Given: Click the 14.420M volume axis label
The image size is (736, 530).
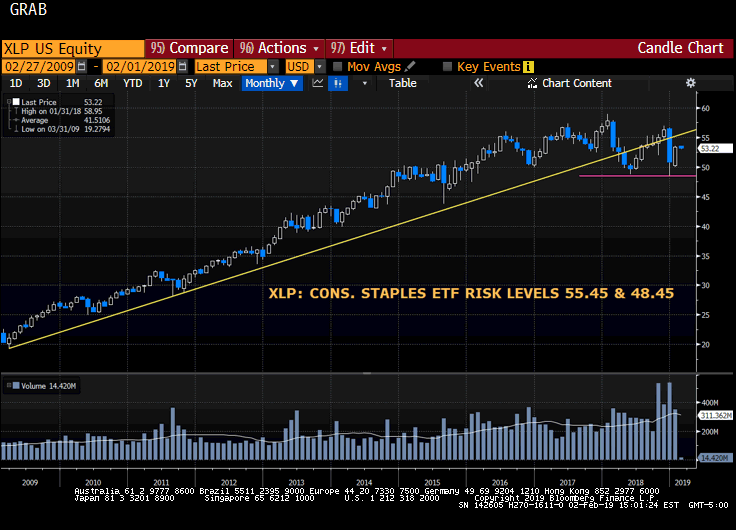Looking at the screenshot, I should tap(715, 458).
